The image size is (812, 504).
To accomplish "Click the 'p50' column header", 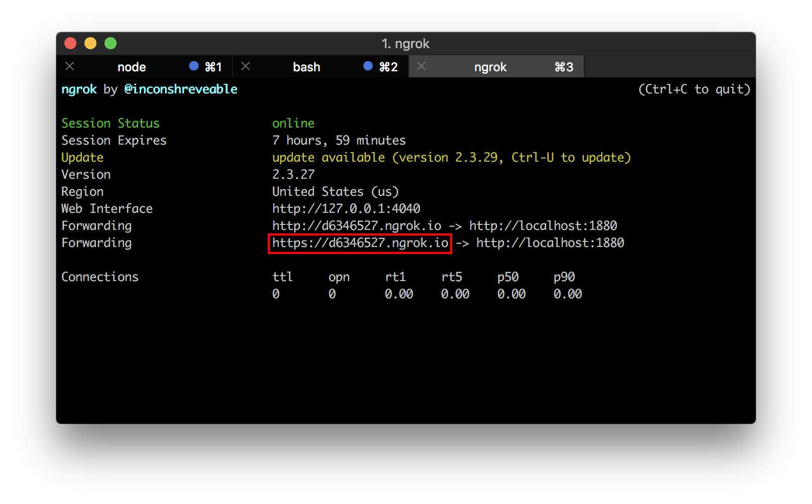I will click(x=508, y=278).
